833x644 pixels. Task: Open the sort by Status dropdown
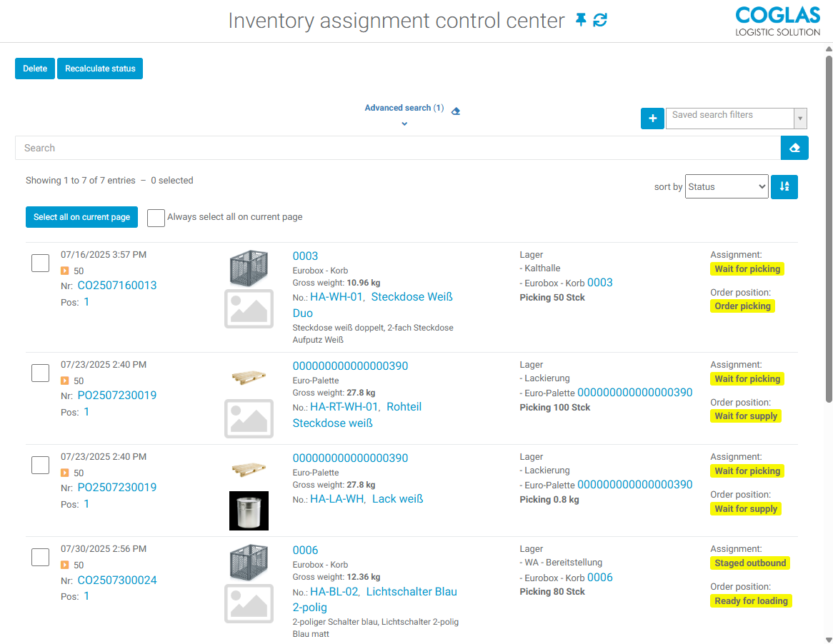[726, 186]
